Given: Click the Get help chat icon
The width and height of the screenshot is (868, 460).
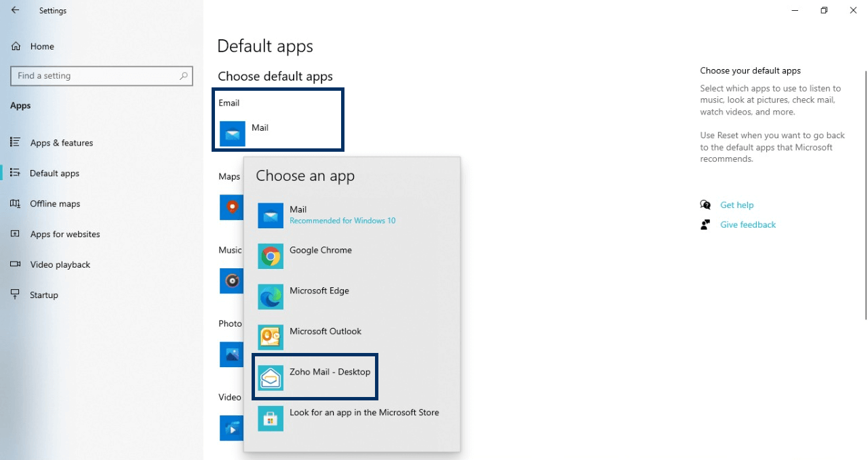Looking at the screenshot, I should click(705, 205).
